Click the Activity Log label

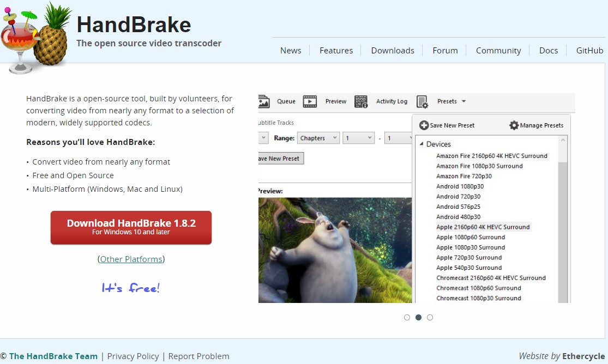coord(392,101)
